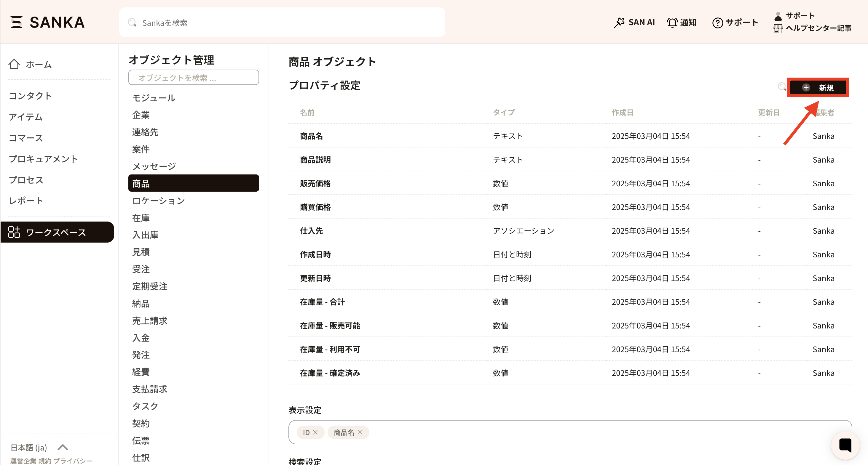This screenshot has width=868, height=465.
Task: Click the SANKA hamburger menu icon
Action: (x=16, y=22)
